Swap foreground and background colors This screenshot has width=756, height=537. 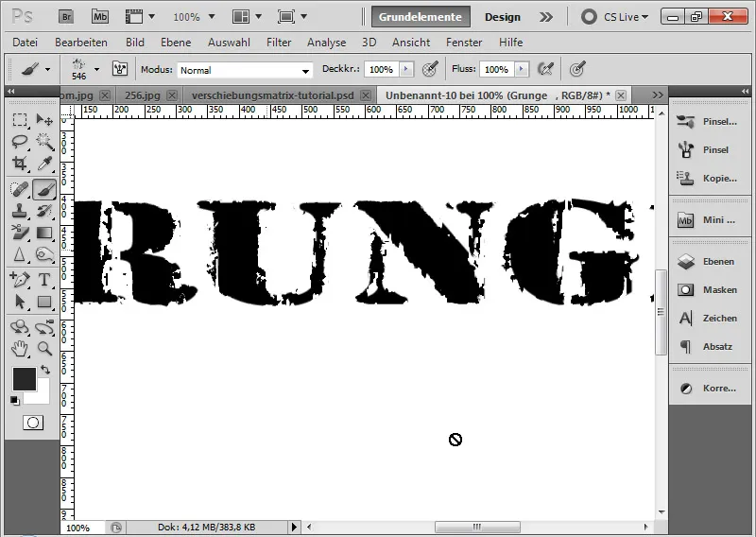[45, 370]
